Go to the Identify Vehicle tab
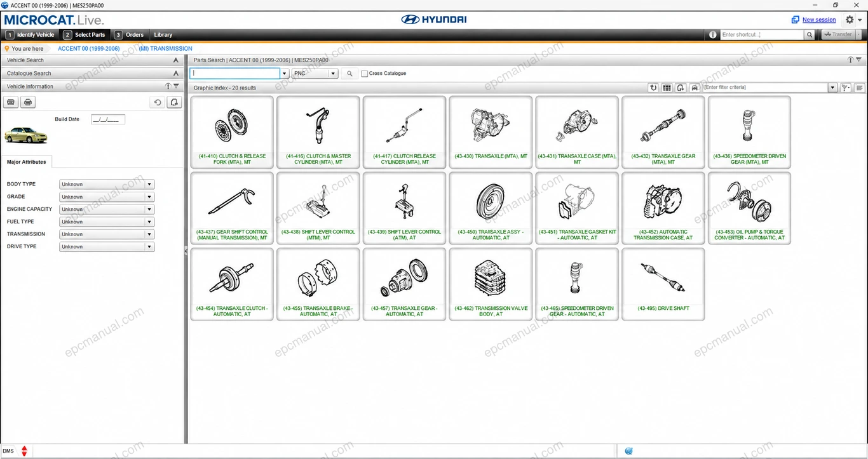868x459 pixels. (x=31, y=35)
